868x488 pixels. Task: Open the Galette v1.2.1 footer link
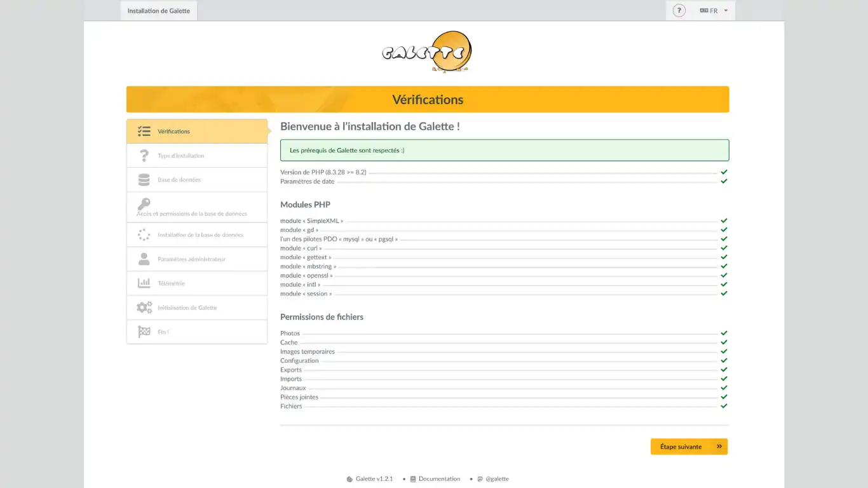[370, 479]
